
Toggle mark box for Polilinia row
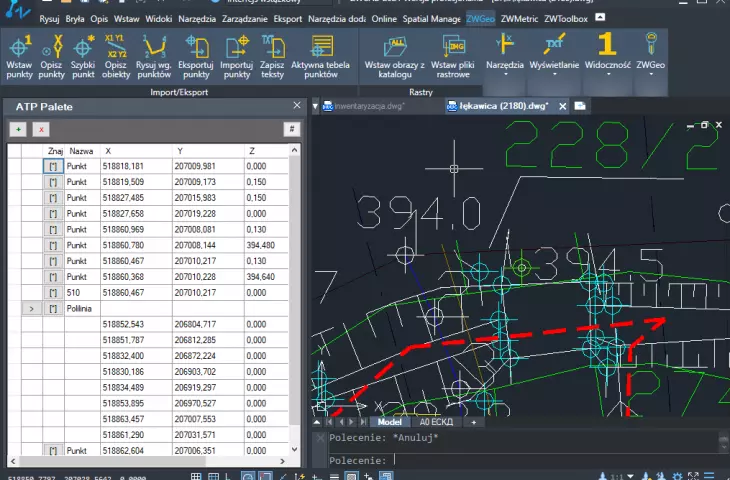point(53,309)
